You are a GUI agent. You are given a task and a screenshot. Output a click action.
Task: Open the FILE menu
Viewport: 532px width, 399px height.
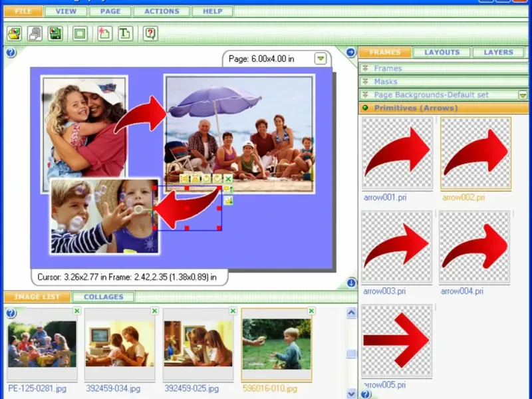click(x=23, y=11)
